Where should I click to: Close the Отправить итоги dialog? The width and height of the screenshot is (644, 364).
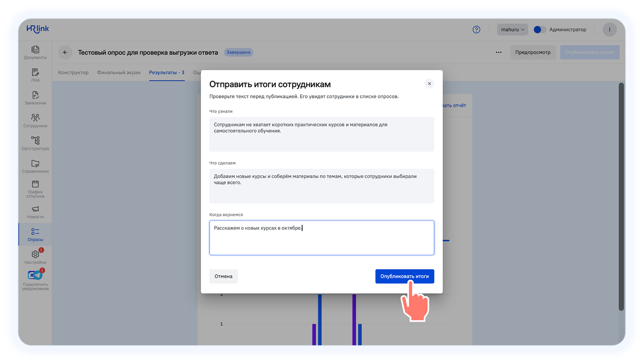pyautogui.click(x=429, y=84)
